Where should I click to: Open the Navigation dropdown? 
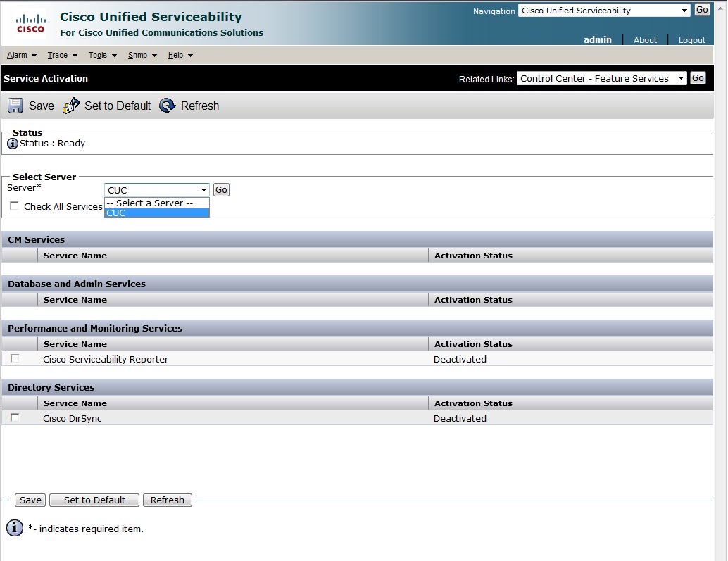[604, 11]
